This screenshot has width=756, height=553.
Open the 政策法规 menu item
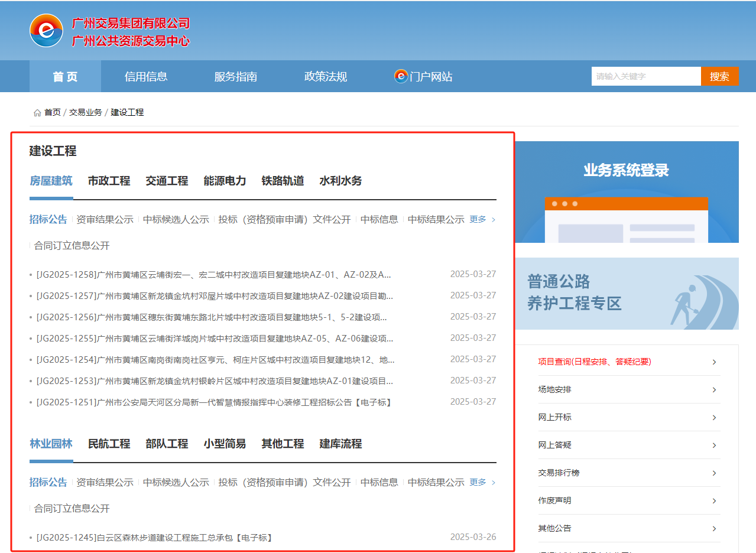click(x=325, y=76)
